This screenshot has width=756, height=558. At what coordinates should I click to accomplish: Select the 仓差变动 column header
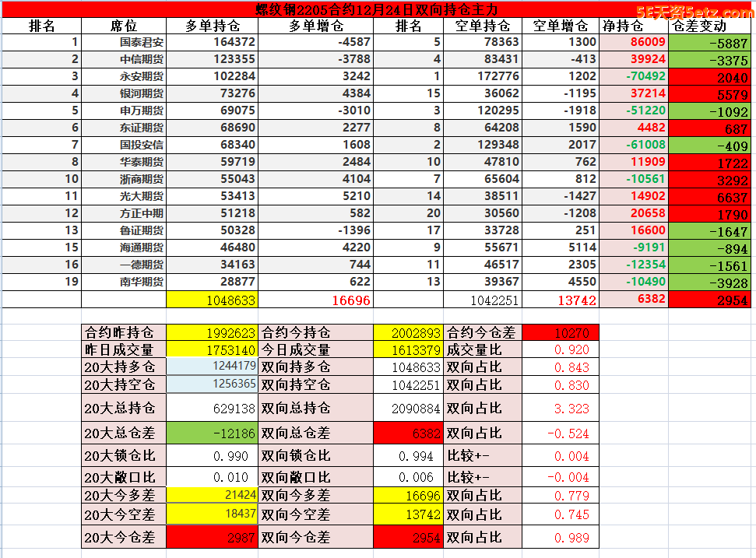(711, 26)
